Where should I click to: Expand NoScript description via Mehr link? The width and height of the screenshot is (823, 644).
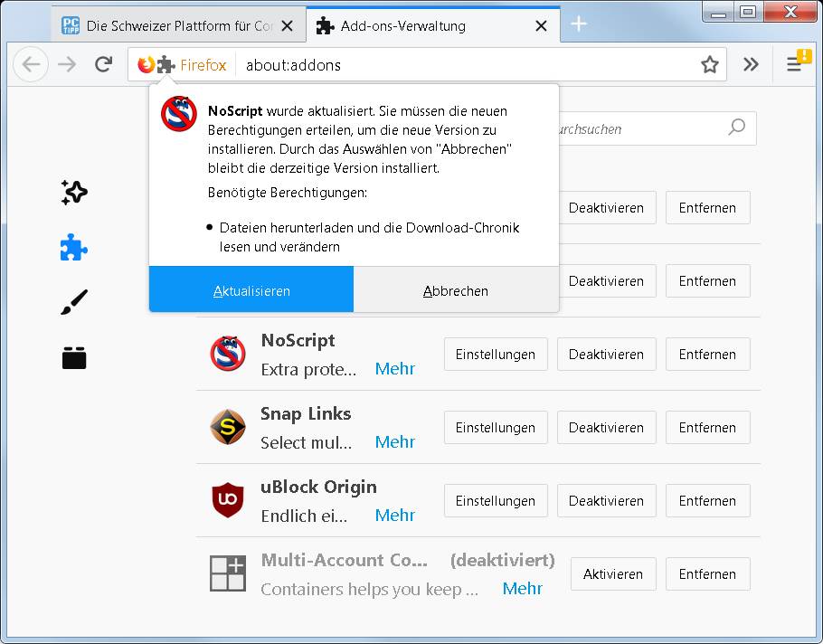click(395, 368)
